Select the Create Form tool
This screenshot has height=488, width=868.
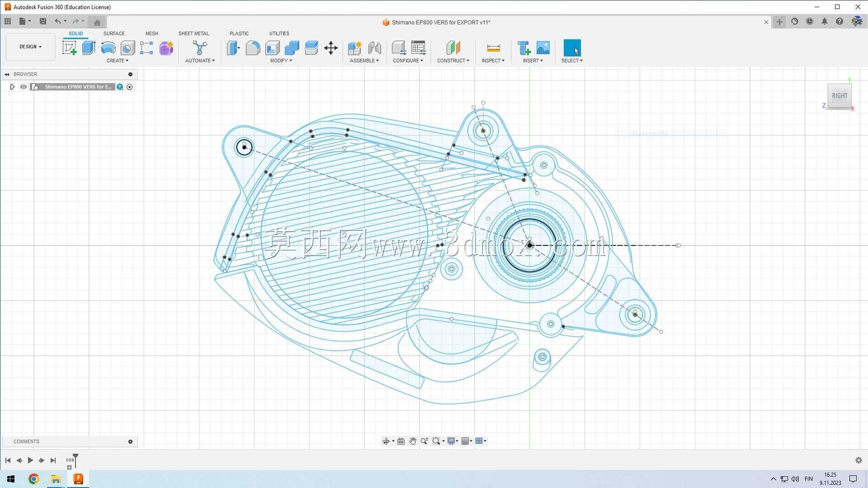tap(166, 48)
